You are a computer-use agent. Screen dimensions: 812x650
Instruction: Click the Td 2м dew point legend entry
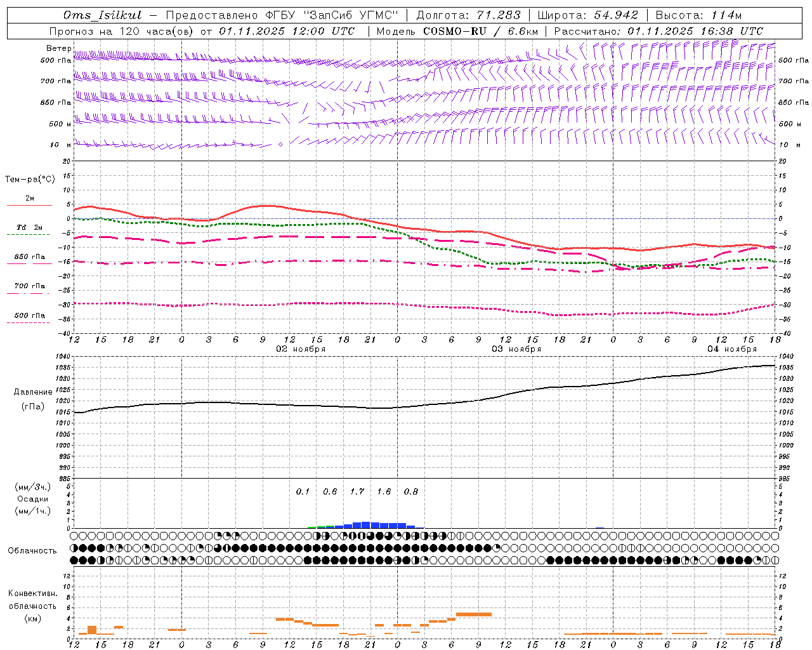[29, 227]
